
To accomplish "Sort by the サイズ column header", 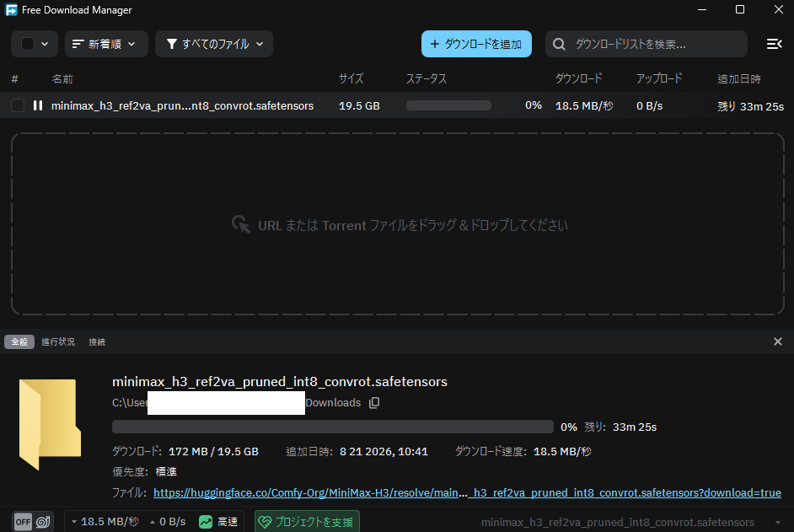I will [351, 79].
